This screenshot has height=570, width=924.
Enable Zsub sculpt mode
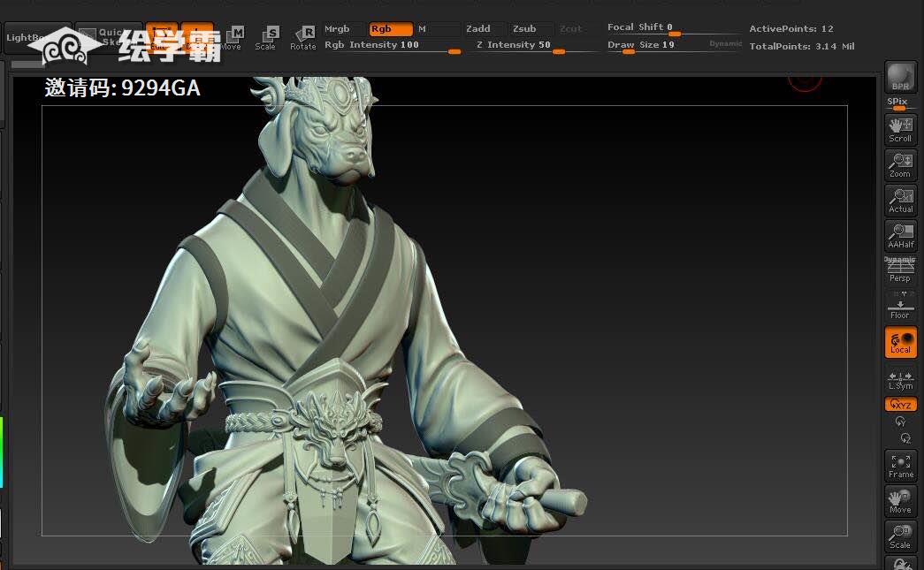pos(531,29)
